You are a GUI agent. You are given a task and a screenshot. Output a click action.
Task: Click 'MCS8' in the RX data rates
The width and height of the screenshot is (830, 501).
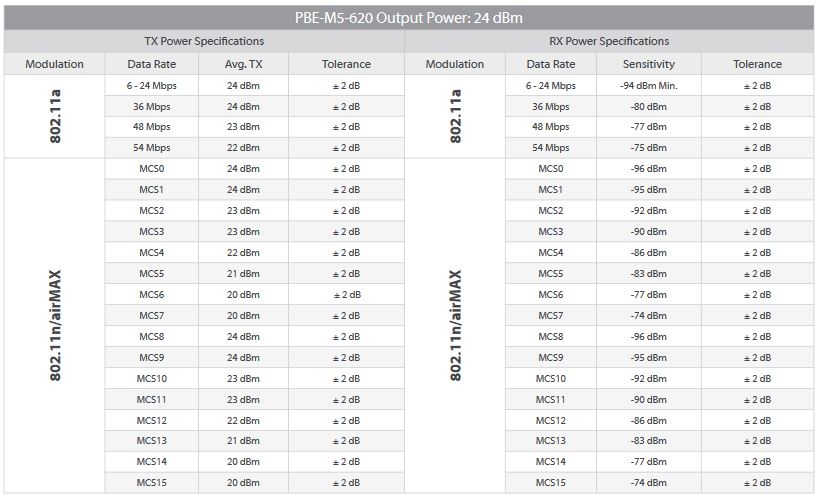(551, 337)
